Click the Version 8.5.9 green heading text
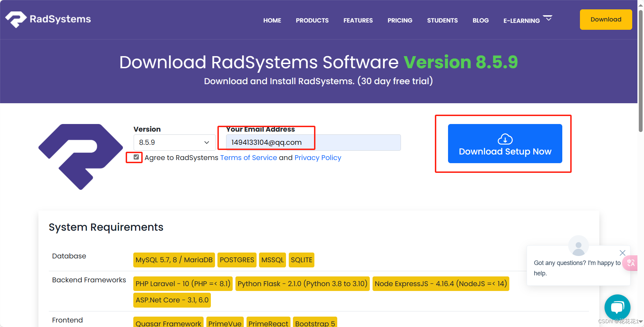Viewport: 644px width, 327px height. [460, 62]
